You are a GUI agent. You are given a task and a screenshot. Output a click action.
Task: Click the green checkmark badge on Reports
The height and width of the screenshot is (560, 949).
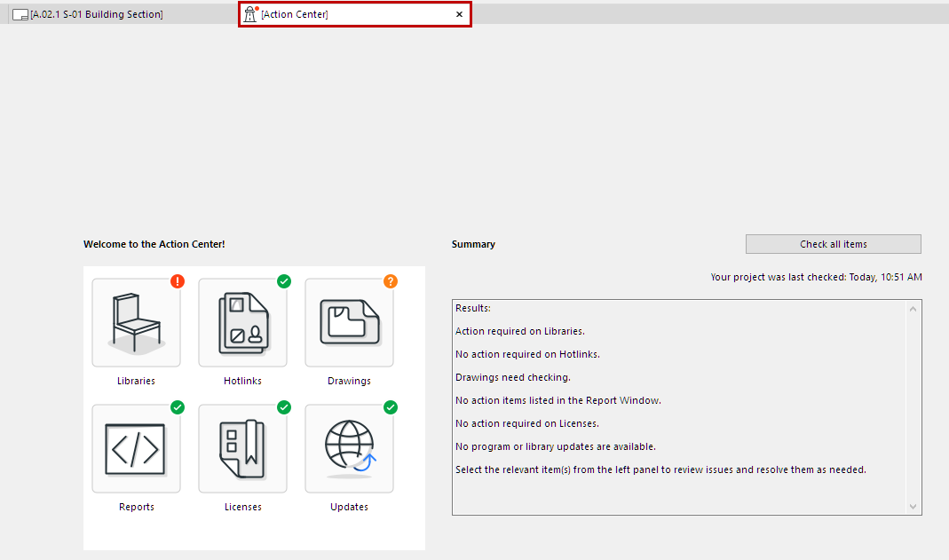point(178,407)
